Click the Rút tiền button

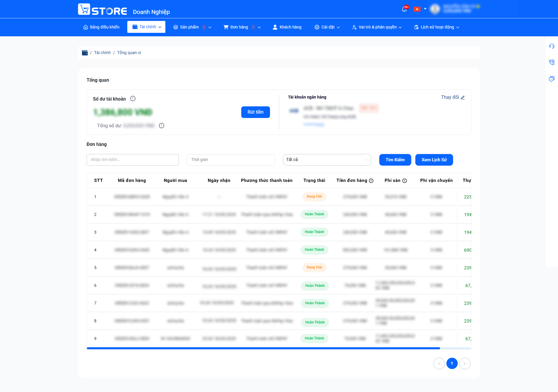(x=255, y=112)
